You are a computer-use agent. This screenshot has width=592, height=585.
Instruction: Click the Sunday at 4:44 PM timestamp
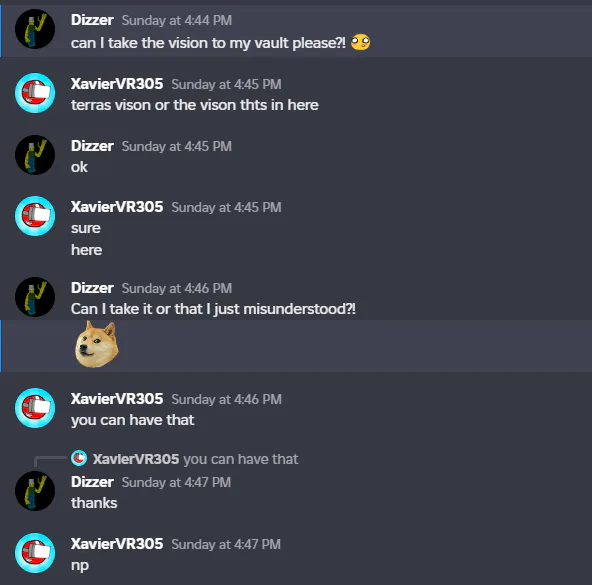tap(177, 20)
